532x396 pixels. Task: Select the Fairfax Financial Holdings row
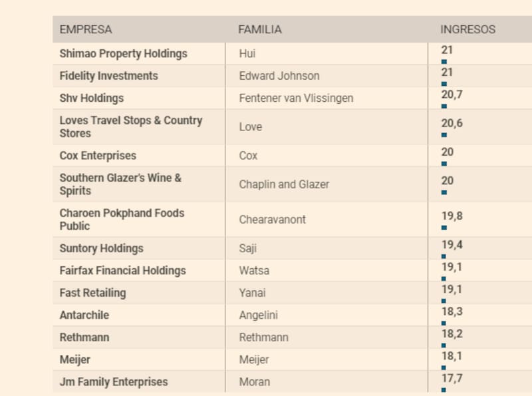(x=123, y=270)
